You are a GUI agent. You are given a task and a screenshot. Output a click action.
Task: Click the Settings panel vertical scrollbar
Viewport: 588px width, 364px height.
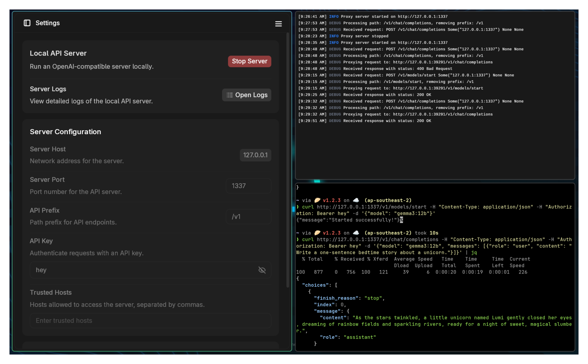tap(287, 160)
